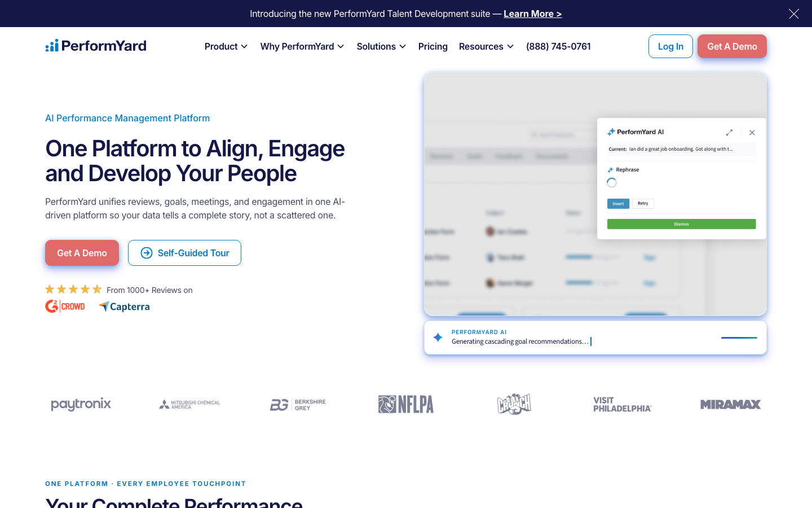Open the G2 Crowd reviews logo
Screen dimensions: 812x508
click(65, 306)
